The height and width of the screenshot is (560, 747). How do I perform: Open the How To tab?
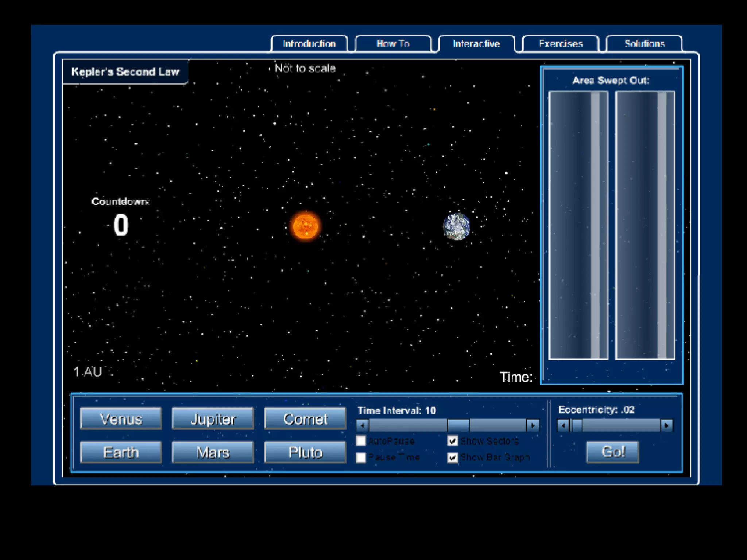pyautogui.click(x=393, y=44)
